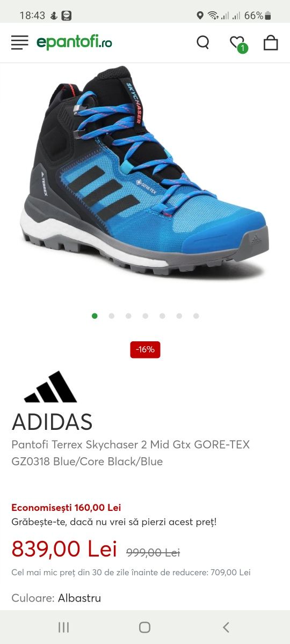
Task: Tap the Android back arrow
Action: [x=226, y=627]
